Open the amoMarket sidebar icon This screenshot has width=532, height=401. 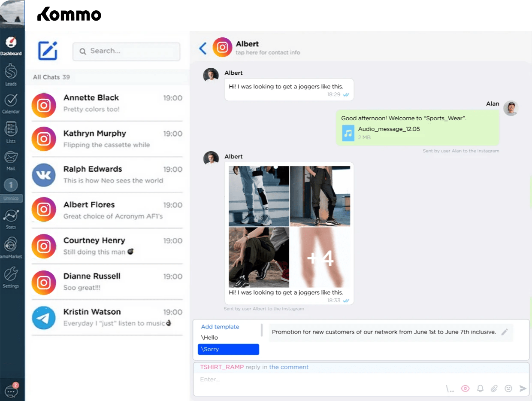[11, 245]
